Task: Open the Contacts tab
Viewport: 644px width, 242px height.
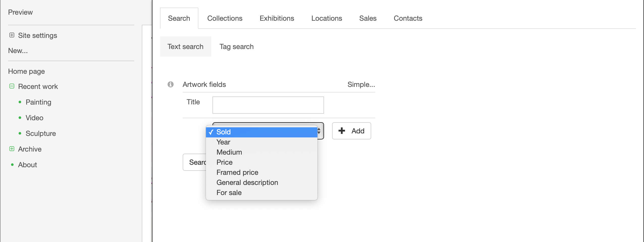Action: coord(408,18)
